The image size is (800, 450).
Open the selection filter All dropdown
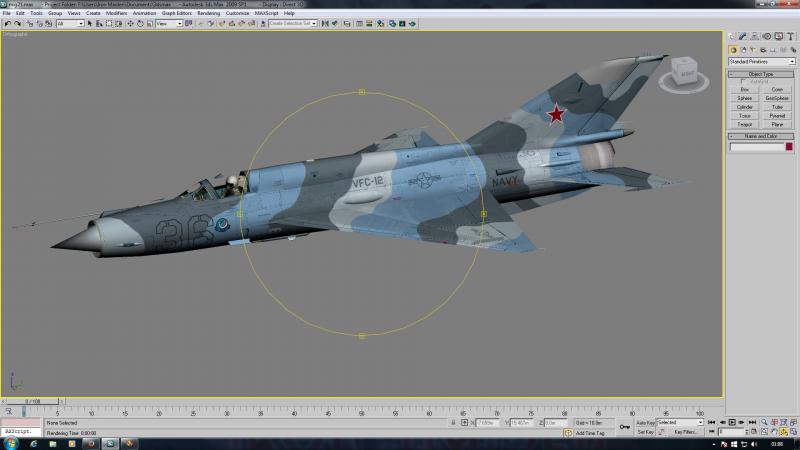click(70, 24)
